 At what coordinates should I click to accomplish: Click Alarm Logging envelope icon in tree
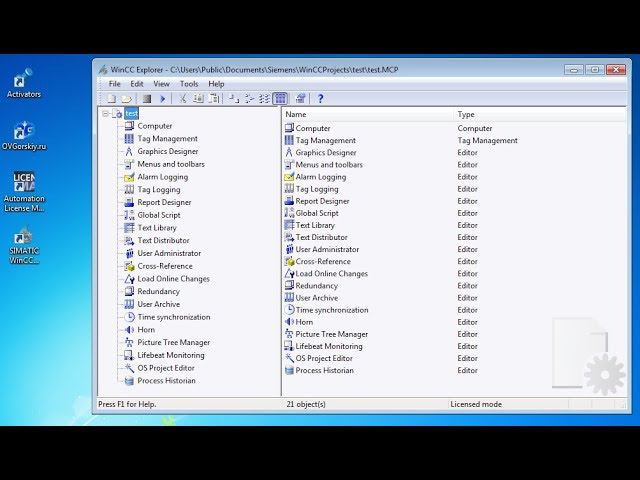point(129,177)
